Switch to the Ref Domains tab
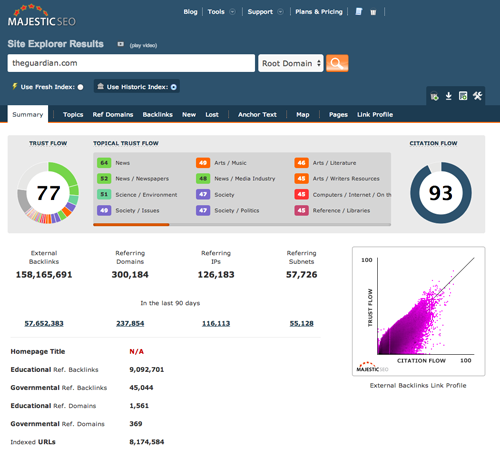 (x=113, y=114)
